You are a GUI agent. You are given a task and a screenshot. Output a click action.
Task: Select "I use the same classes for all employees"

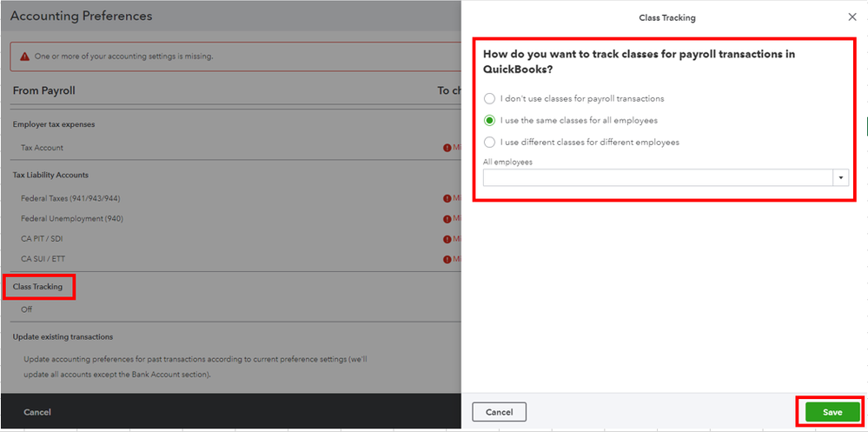[489, 120]
